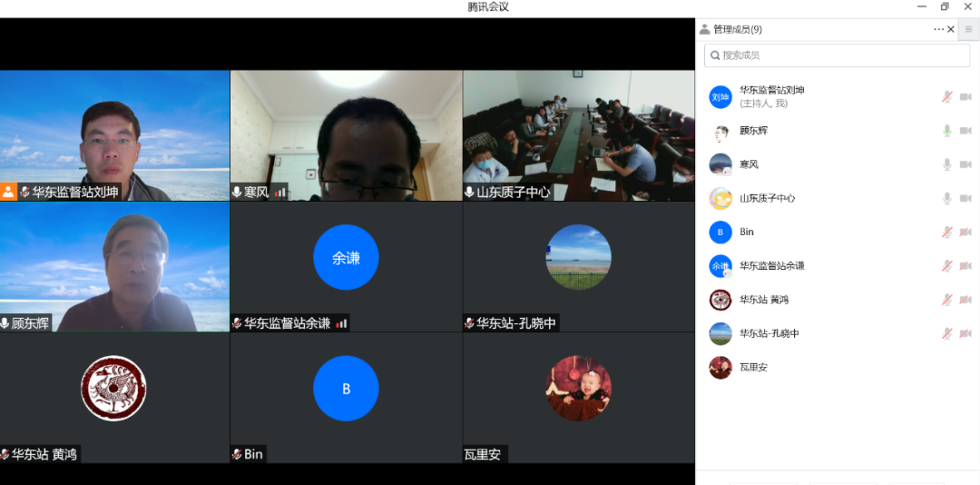This screenshot has width=980, height=485.
Task: Select 寒风's video tile
Action: click(347, 135)
